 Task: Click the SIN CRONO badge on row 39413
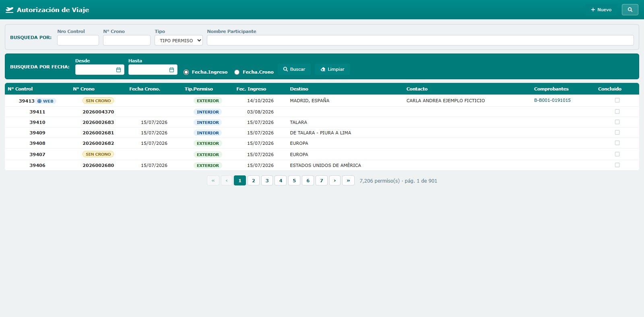[98, 101]
